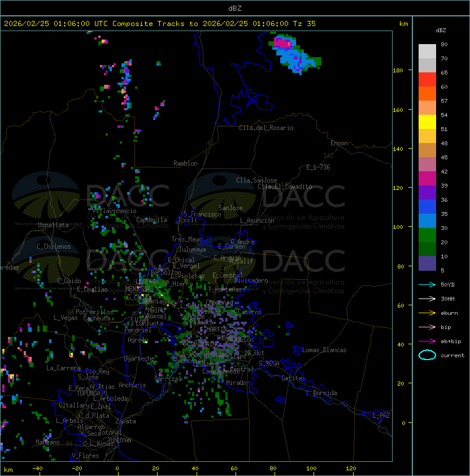Click the '120' tick on the horizontal km axis
This screenshot has width=470, height=476.
click(351, 469)
